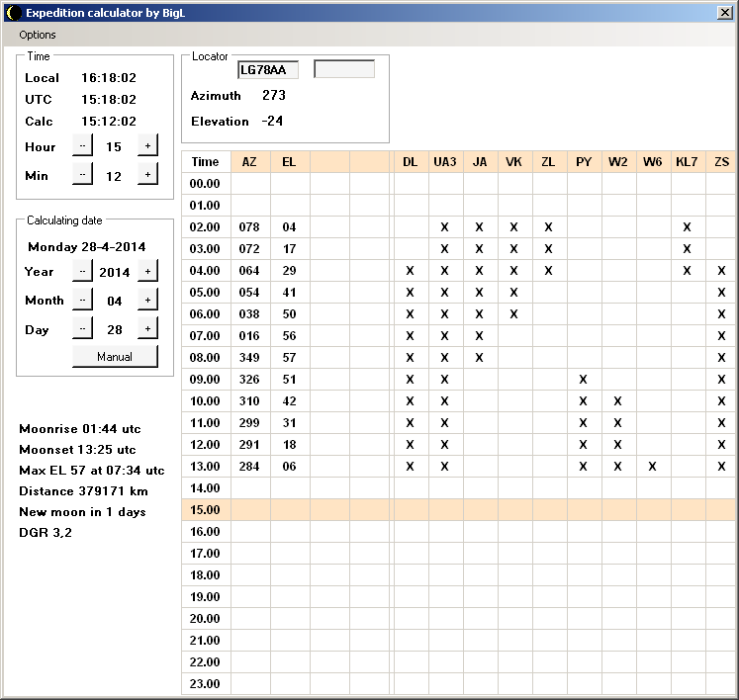739x700 pixels.
Task: Decrement the Min value by one
Action: (81, 175)
